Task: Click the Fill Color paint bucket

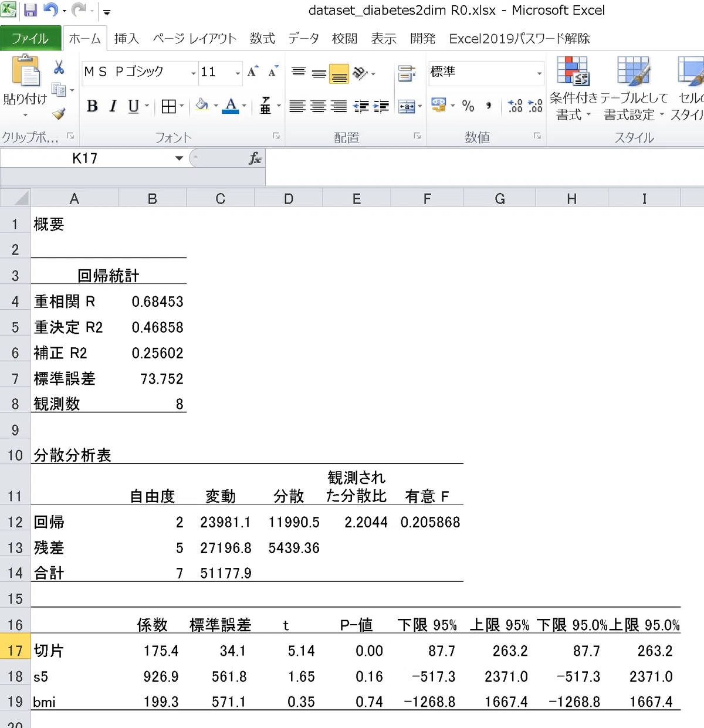Action: click(202, 106)
